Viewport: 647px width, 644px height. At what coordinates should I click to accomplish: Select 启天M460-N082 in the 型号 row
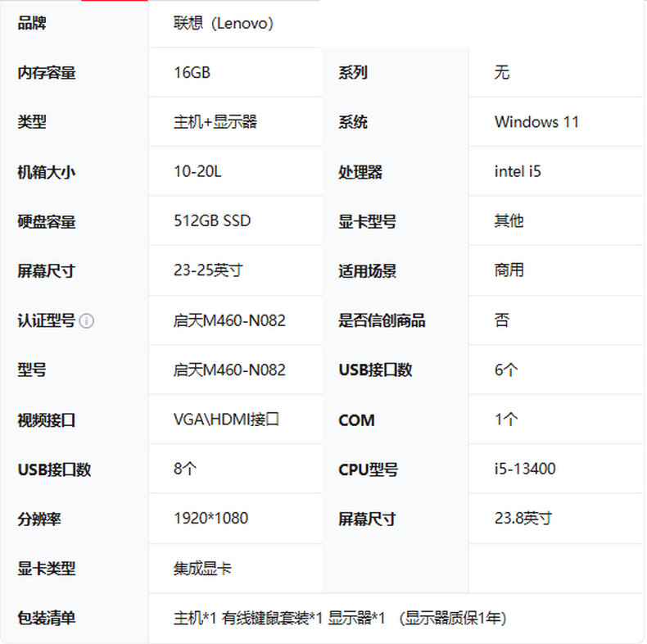coord(229,370)
